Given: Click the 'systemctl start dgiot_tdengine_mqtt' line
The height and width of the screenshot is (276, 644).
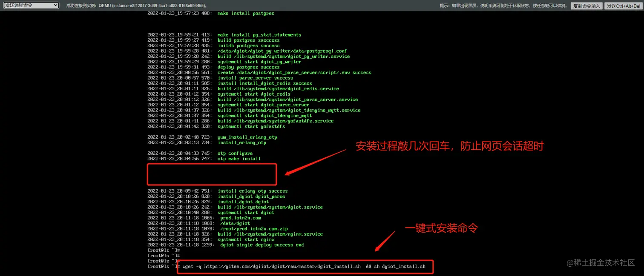Looking at the screenshot, I should coord(230,116).
